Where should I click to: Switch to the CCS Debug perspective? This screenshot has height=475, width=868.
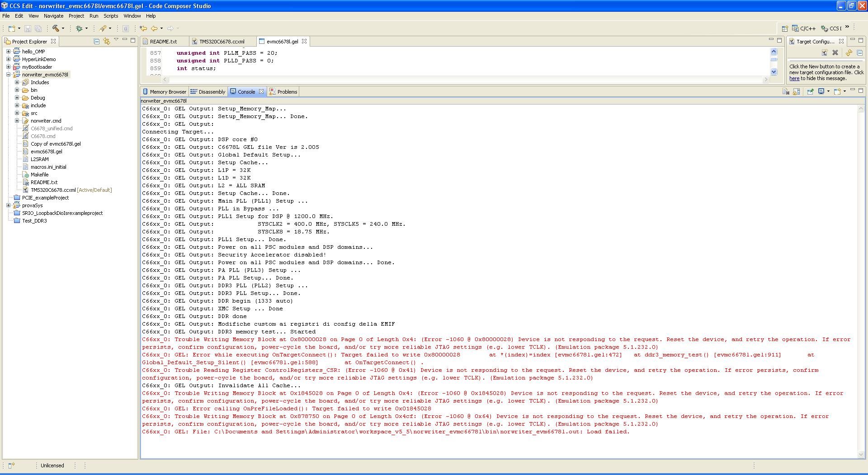tap(831, 28)
